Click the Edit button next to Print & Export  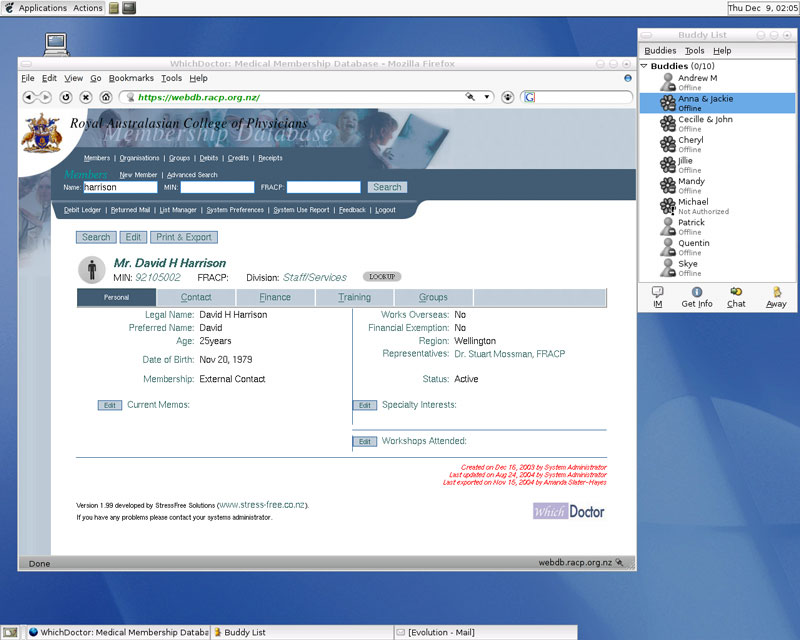pyautogui.click(x=133, y=237)
